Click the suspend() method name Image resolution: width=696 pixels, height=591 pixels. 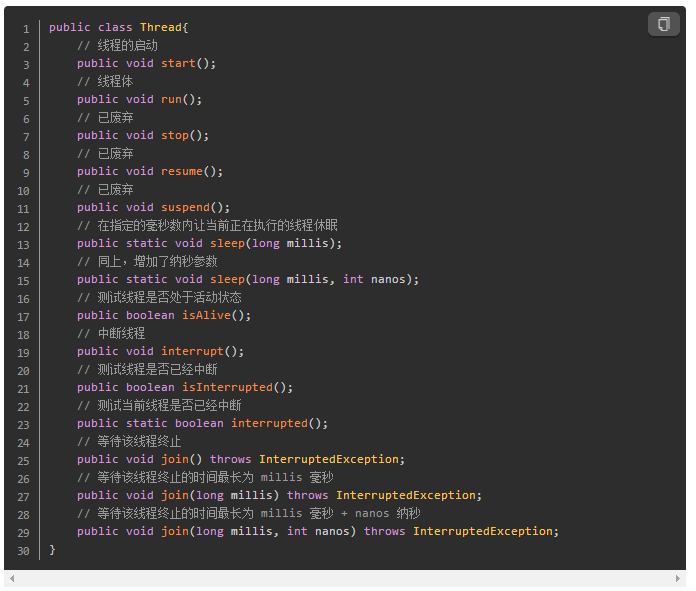tap(185, 207)
